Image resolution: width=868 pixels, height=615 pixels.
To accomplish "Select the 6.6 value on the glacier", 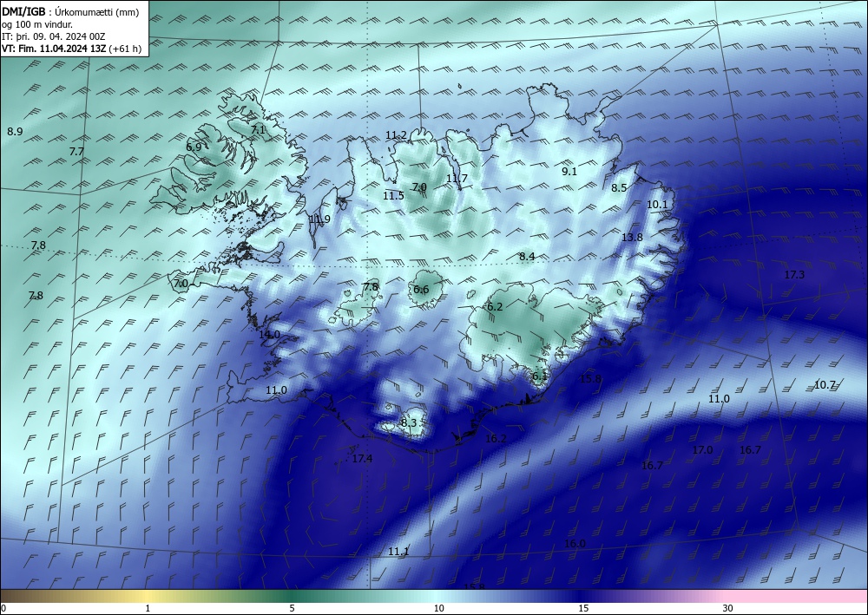I will coord(421,290).
